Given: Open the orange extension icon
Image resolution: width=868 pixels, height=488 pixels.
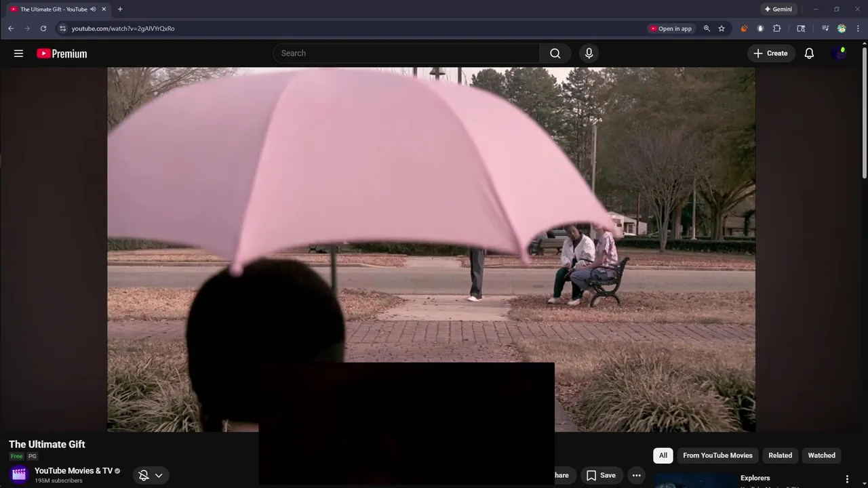Looking at the screenshot, I should (745, 28).
